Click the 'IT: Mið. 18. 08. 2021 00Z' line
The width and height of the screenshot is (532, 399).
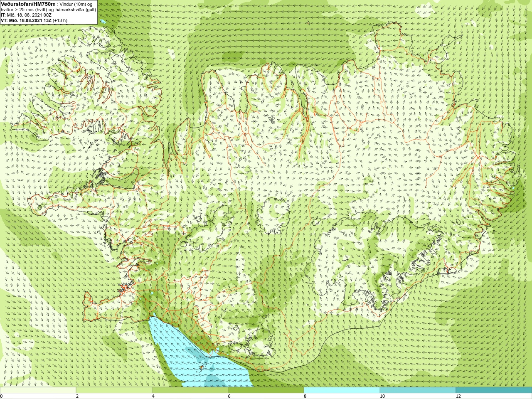(x=26, y=15)
